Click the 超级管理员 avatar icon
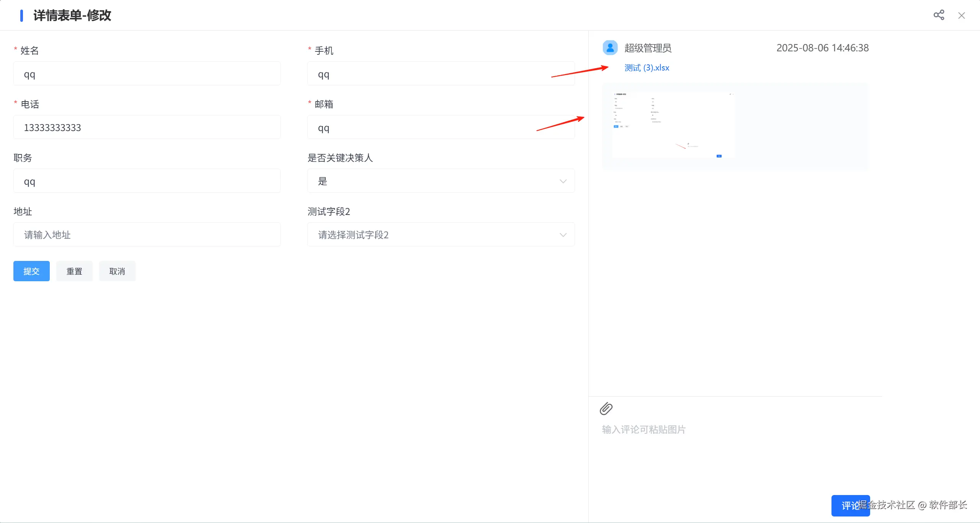This screenshot has width=980, height=523. pos(610,48)
